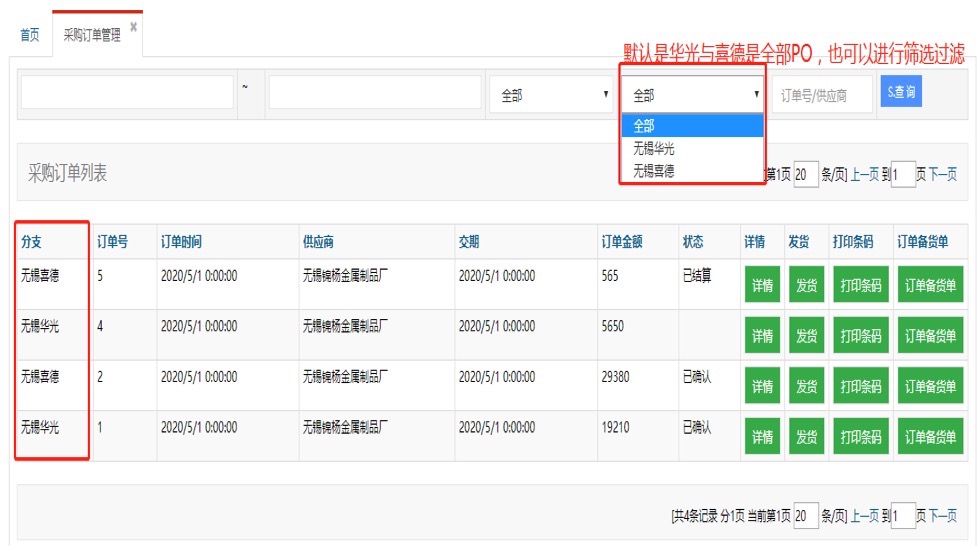Click 订单备货单 for order 4
Viewport: 978px width, 546px height.
point(930,335)
